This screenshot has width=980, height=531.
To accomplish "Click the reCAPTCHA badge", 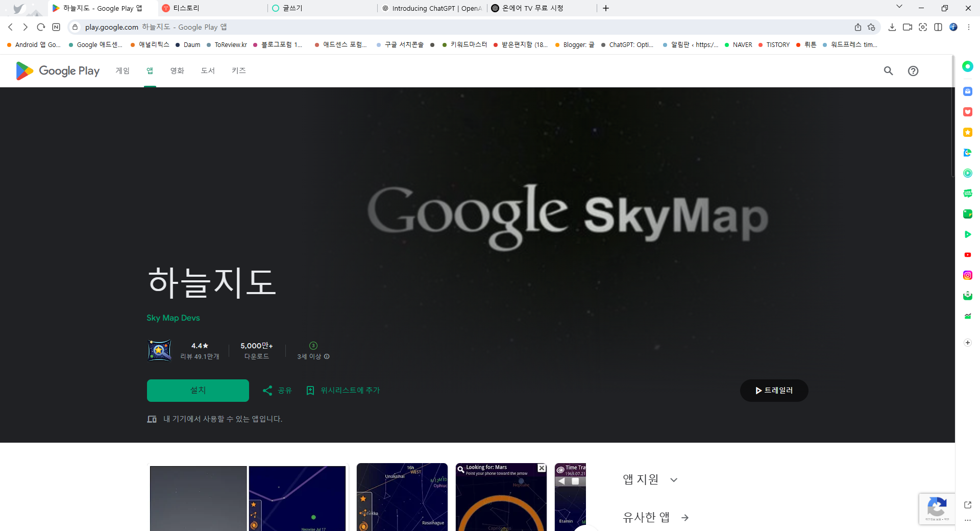I will [x=937, y=509].
